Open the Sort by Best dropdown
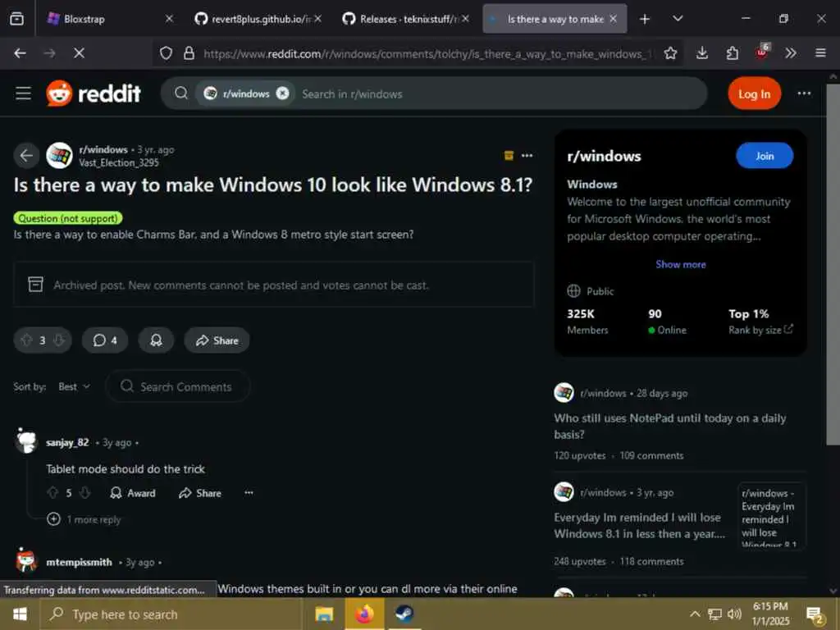840x630 pixels. (74, 387)
